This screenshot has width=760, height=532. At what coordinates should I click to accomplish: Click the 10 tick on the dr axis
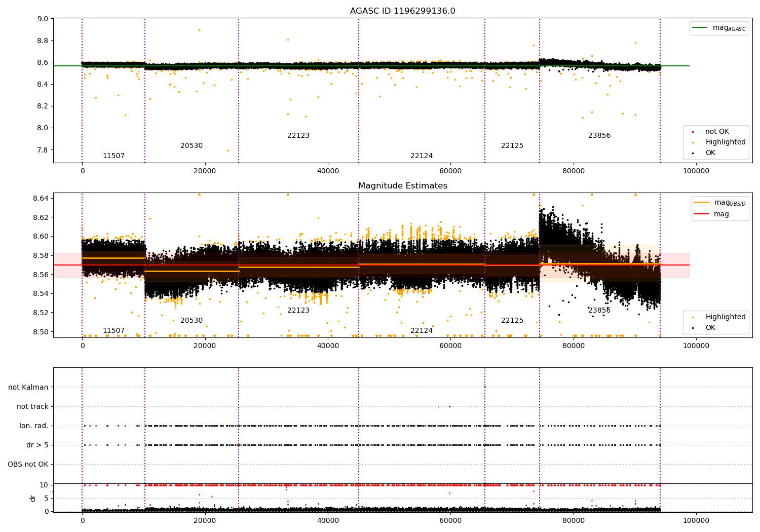(x=44, y=485)
